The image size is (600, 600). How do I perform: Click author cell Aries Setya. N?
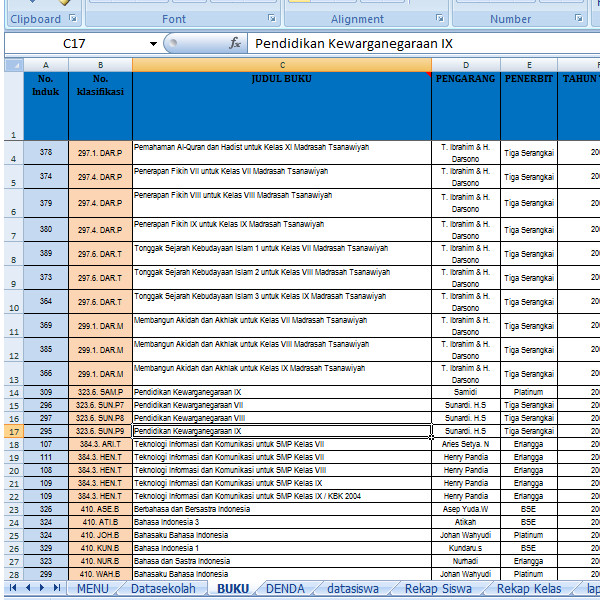[x=466, y=444]
